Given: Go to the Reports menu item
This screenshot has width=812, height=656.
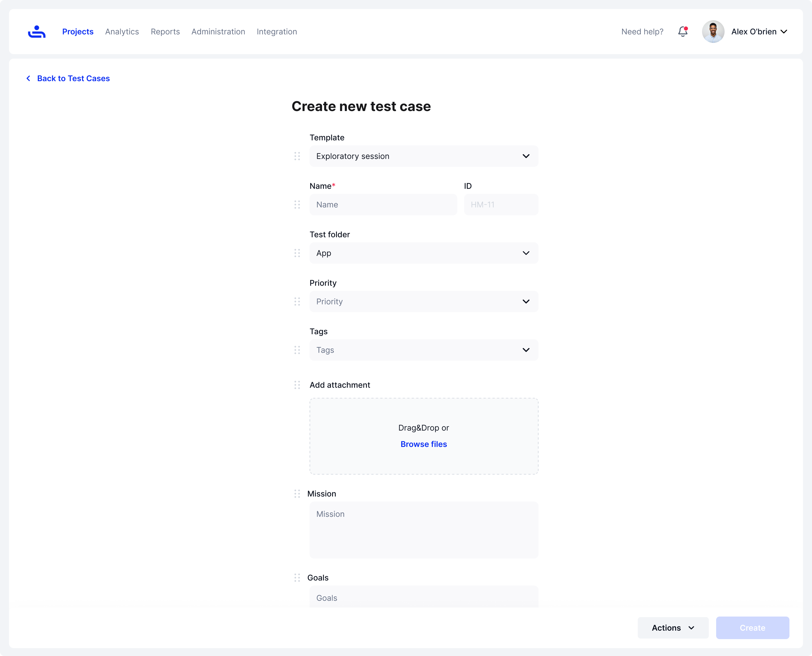Looking at the screenshot, I should tap(165, 32).
